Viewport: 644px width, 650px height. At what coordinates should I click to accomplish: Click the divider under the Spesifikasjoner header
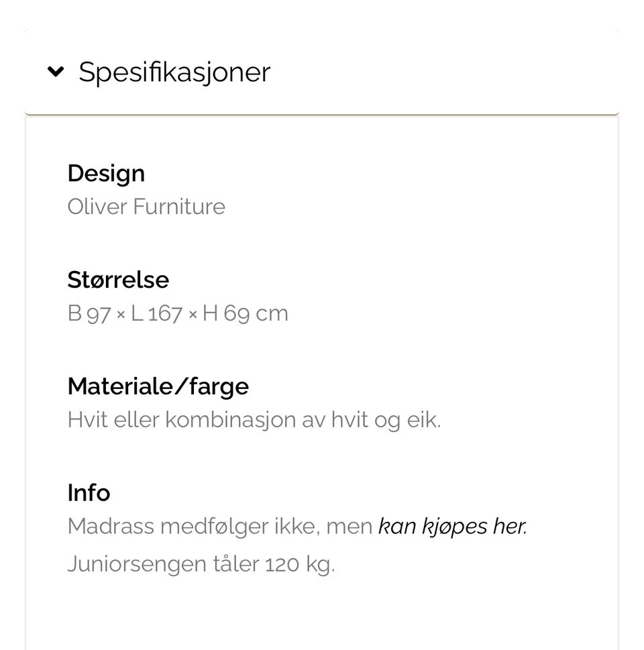pos(322,113)
